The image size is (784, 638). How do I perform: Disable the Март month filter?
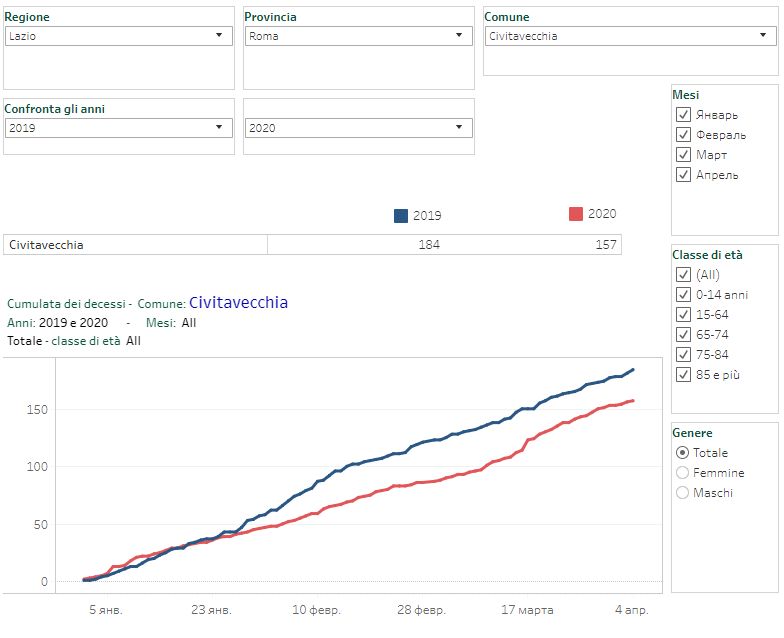pyautogui.click(x=684, y=155)
